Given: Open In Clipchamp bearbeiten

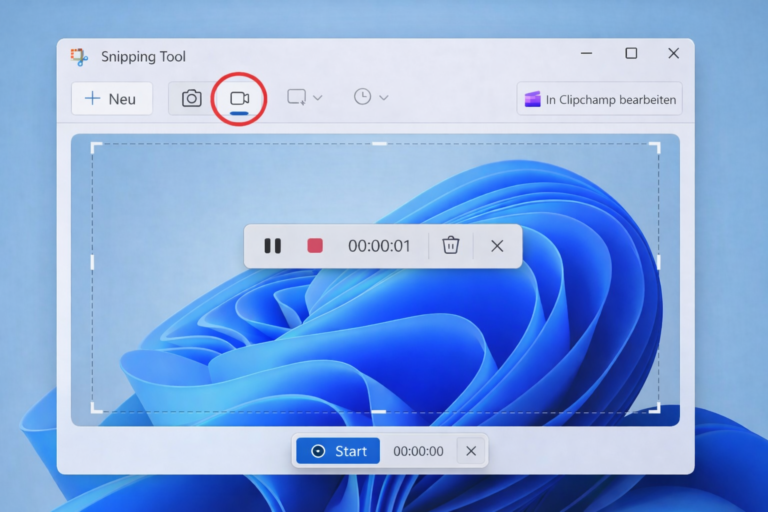Looking at the screenshot, I should point(600,99).
